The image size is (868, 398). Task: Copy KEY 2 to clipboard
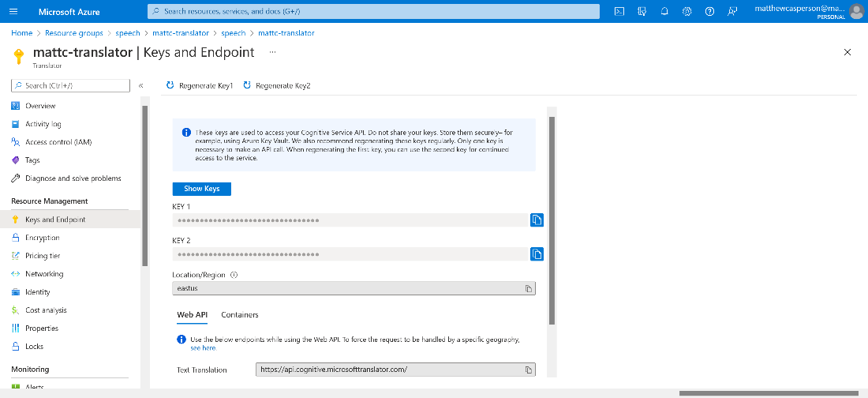(537, 253)
